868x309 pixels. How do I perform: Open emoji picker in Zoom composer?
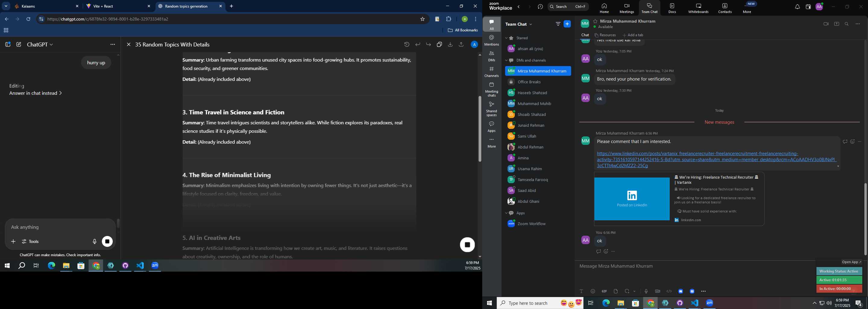[593, 291]
